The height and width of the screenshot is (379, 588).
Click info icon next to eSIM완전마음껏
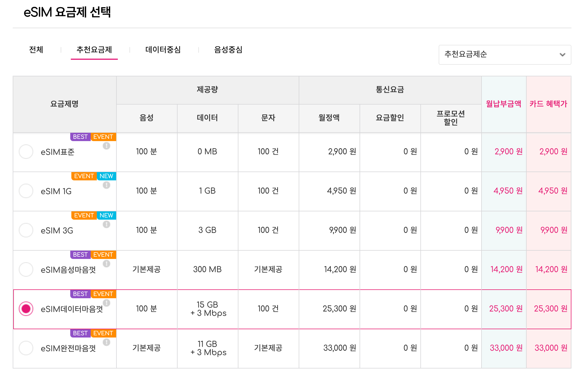click(106, 342)
